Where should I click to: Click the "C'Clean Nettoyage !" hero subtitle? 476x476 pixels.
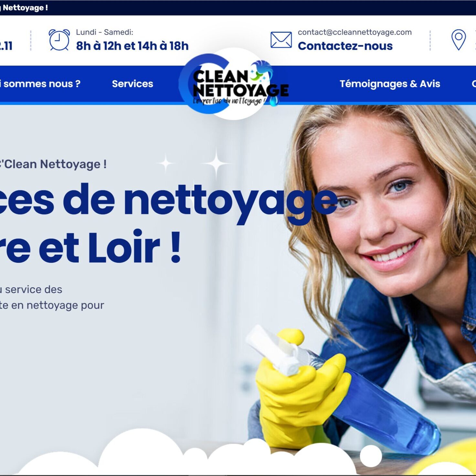click(x=53, y=164)
